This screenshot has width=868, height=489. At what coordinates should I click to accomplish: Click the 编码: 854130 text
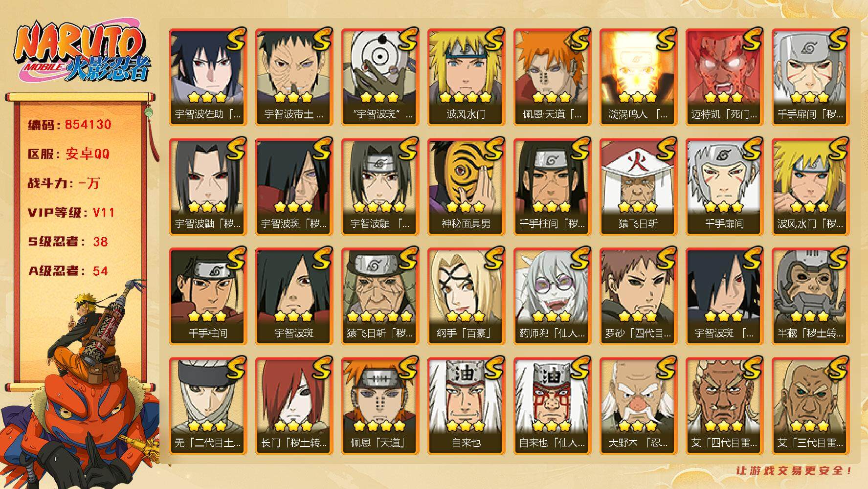pos(70,125)
